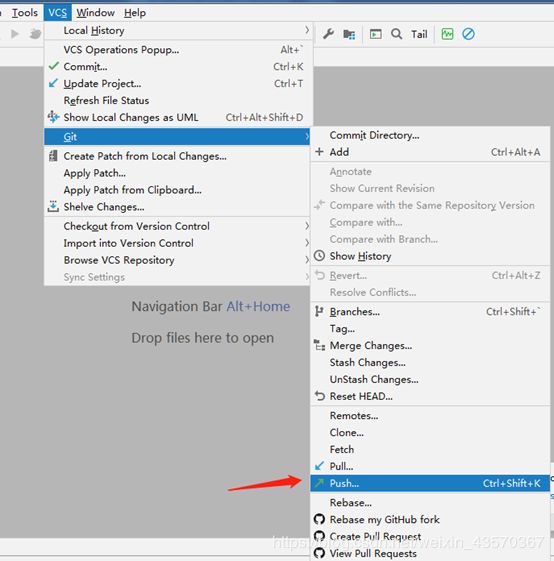Screen dimensions: 554x561
Task: Select Apply Patch from Clipboard…
Action: click(177, 190)
